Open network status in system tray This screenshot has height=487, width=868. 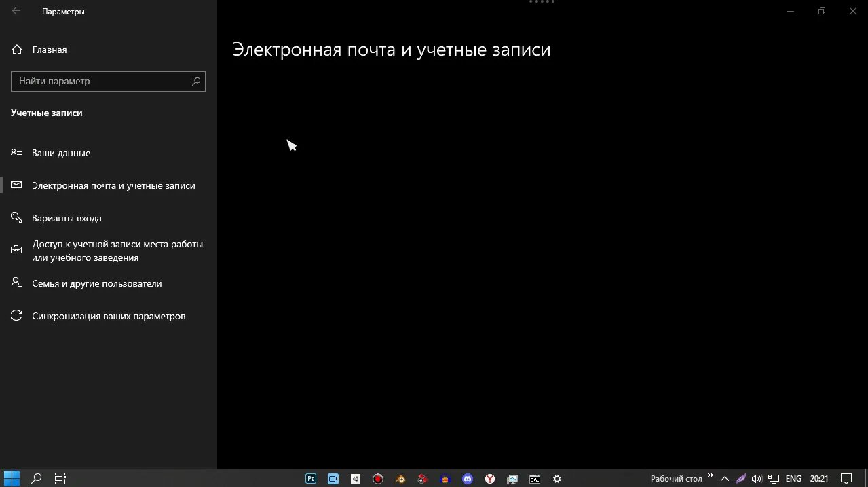click(x=773, y=478)
